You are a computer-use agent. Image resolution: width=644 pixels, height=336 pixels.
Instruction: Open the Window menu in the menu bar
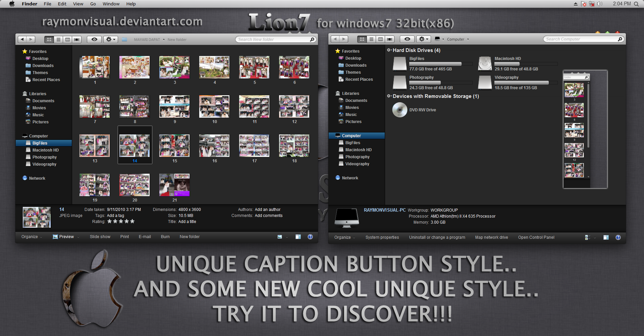click(x=111, y=4)
